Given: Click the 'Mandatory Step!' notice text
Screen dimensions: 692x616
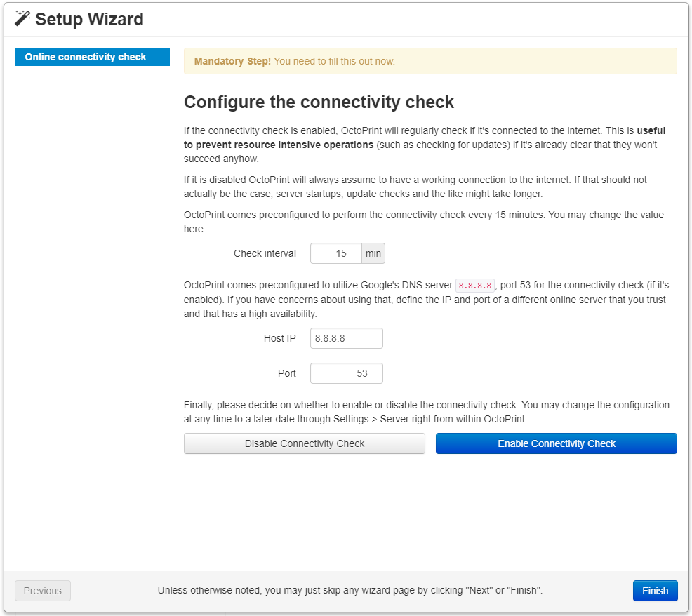Looking at the screenshot, I should (232, 61).
